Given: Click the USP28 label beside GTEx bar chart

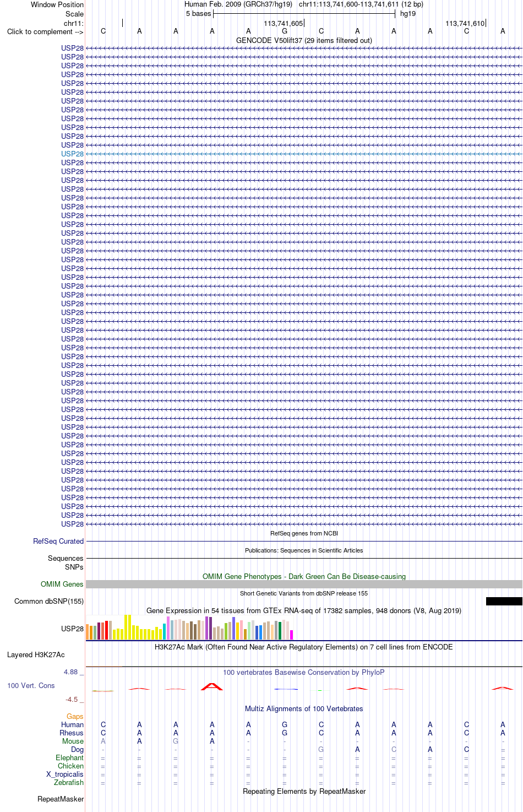Looking at the screenshot, I should [x=73, y=629].
